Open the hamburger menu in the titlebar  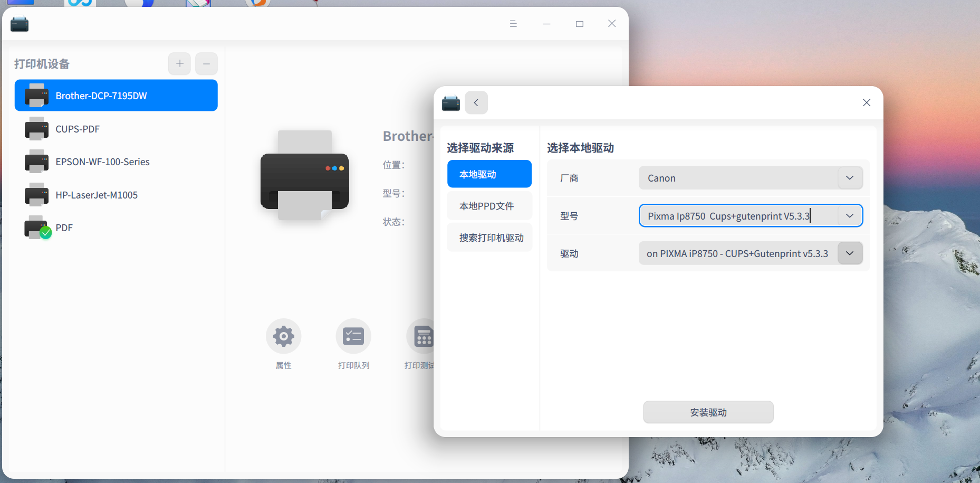click(x=513, y=23)
